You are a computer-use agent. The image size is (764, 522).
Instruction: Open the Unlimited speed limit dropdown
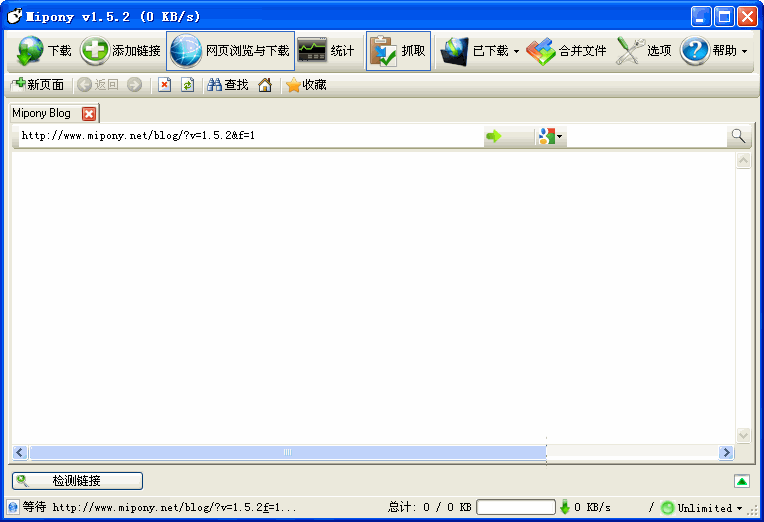pos(740,508)
